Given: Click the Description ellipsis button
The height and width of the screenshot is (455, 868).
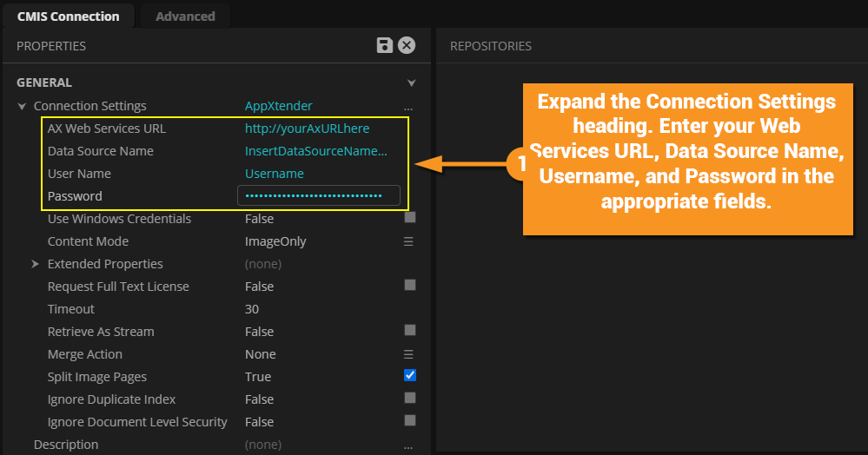Looking at the screenshot, I should click(408, 445).
